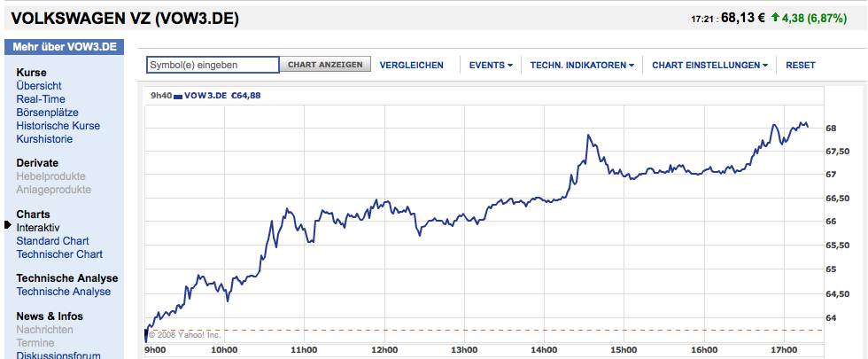Viewport: 868px width, 359px height.
Task: Select Hebelprodukte under Derivate
Action: pyautogui.click(x=51, y=176)
